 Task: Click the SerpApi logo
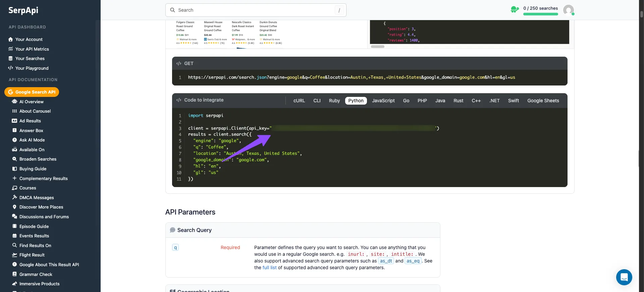pyautogui.click(x=23, y=10)
